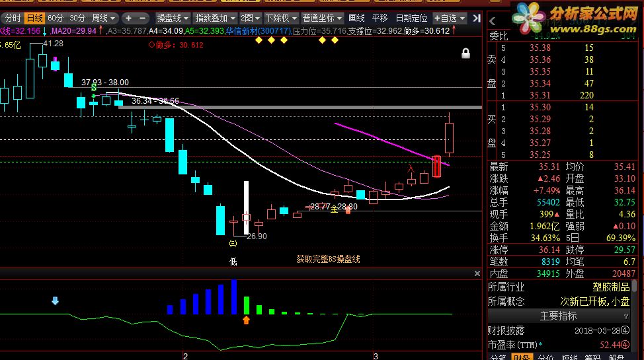Viewport: 644px width, 360px height.
Task: Click the leftmost yellow diamond marker
Action: [259, 40]
